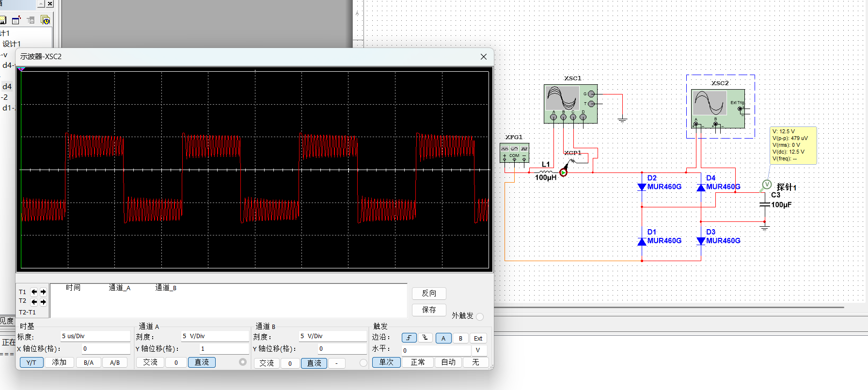Set Channel B coupling to 直流 (DC)
This screenshot has width=868, height=390.
coord(314,363)
